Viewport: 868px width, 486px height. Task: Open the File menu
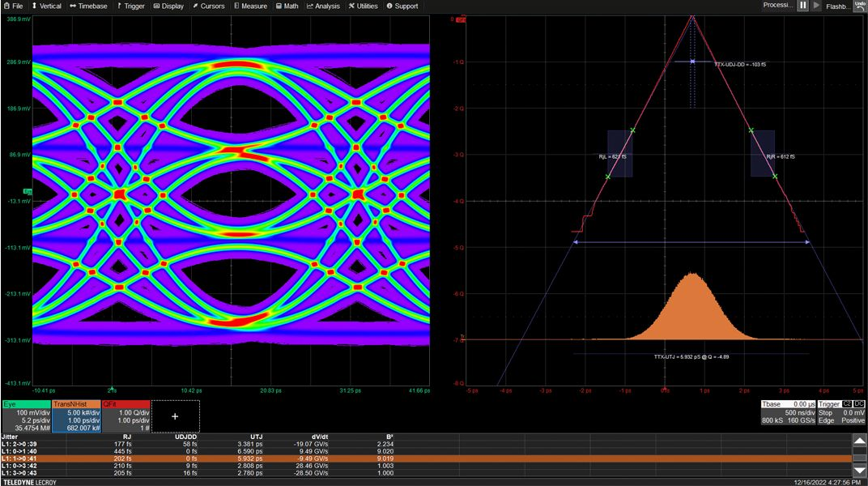pos(15,6)
